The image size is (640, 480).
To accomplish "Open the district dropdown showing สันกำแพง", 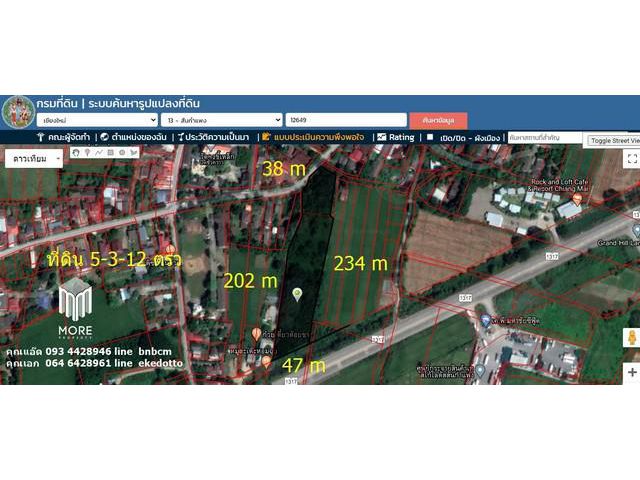I will pos(220,120).
